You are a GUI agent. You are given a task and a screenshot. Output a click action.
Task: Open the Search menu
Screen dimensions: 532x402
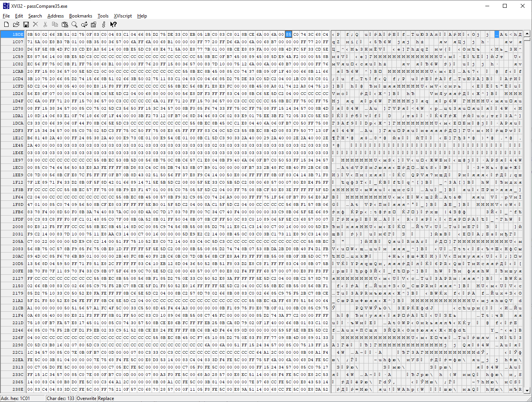pos(35,16)
